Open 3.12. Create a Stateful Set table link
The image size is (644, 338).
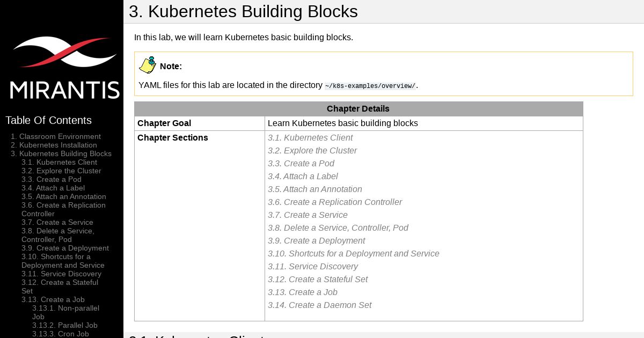318,280
